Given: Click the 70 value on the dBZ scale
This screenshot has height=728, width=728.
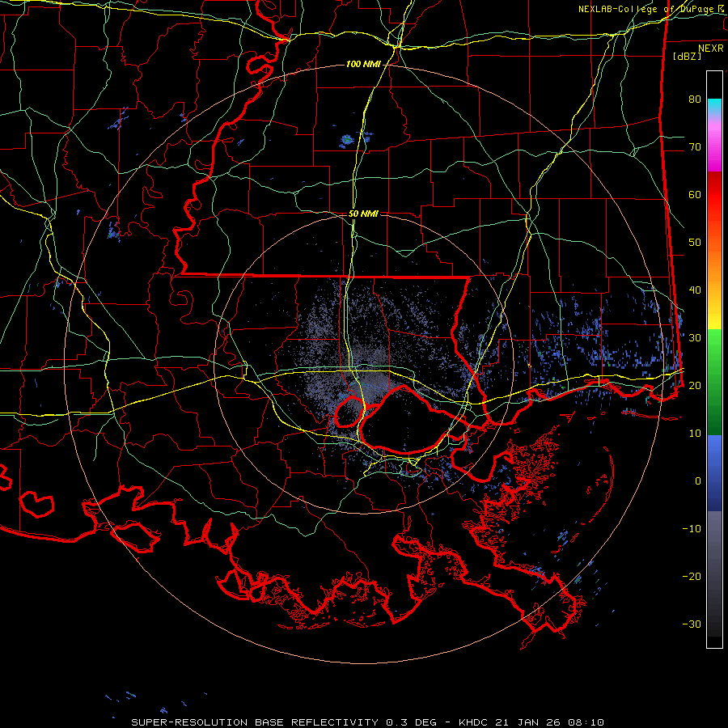Looking at the screenshot, I should pyautogui.click(x=695, y=146).
